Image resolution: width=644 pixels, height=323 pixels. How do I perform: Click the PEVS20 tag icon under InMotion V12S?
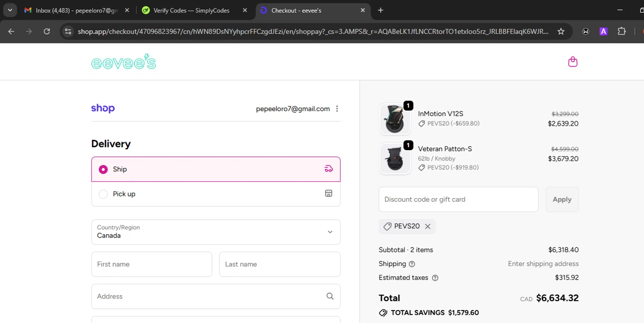pos(422,124)
